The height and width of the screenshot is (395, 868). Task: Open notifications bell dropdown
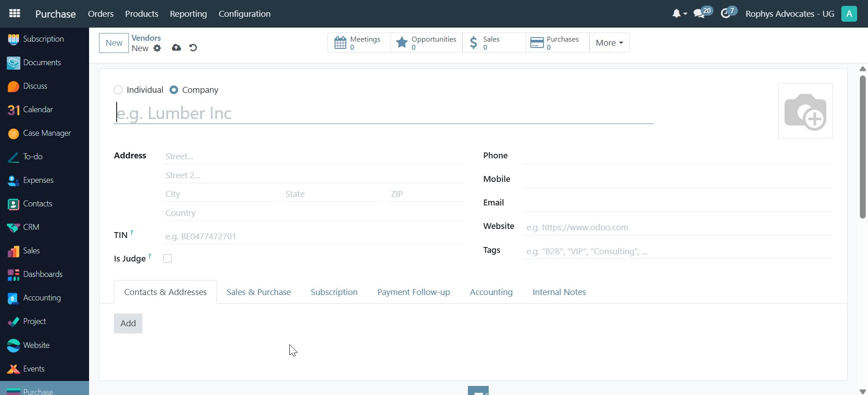(x=679, y=14)
